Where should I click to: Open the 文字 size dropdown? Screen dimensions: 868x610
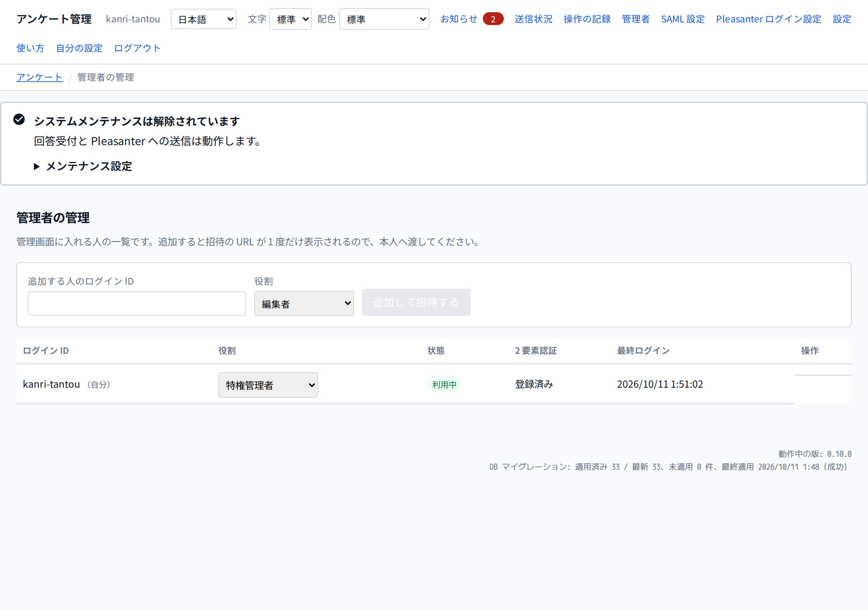pyautogui.click(x=290, y=19)
